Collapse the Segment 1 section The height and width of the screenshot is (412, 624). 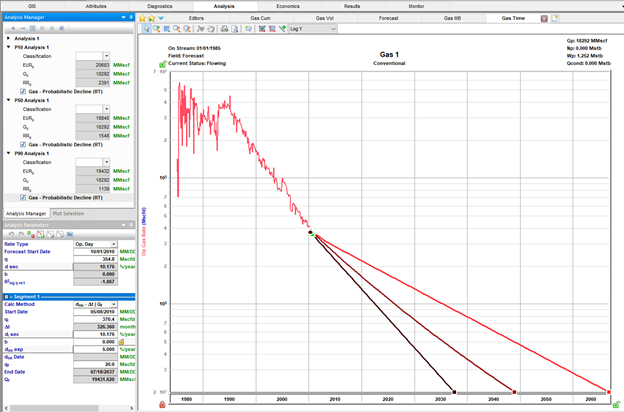7,296
